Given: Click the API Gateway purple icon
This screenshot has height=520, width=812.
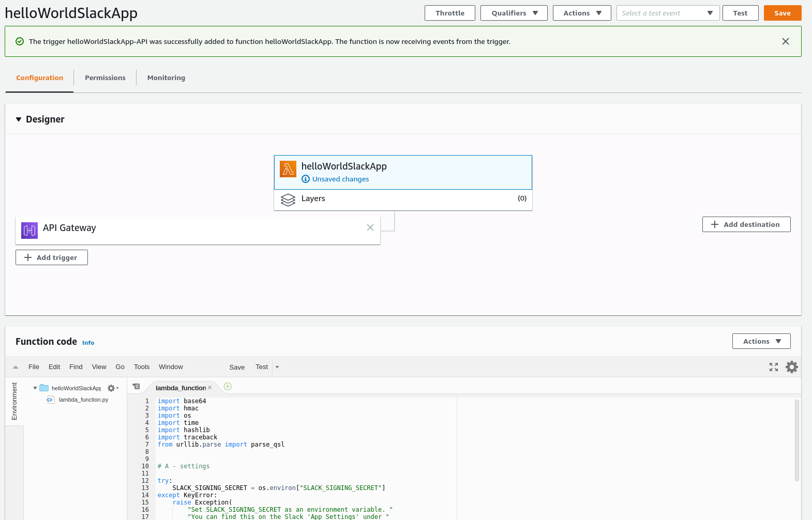Looking at the screenshot, I should point(29,231).
